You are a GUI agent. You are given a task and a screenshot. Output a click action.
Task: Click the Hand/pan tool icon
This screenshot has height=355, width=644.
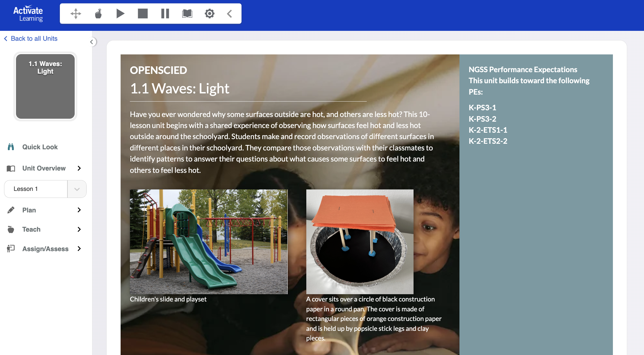pyautogui.click(x=98, y=13)
